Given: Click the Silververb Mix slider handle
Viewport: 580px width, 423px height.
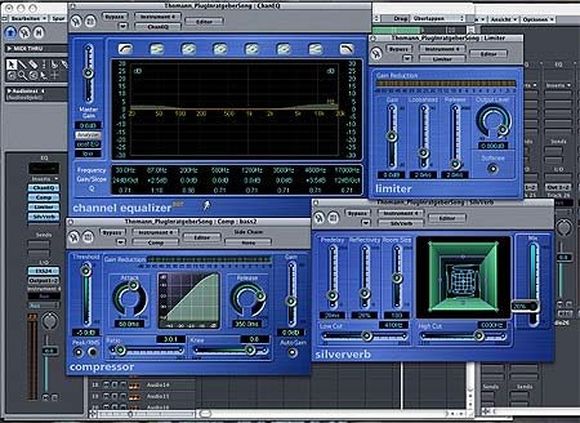Looking at the screenshot, I should pos(525,306).
